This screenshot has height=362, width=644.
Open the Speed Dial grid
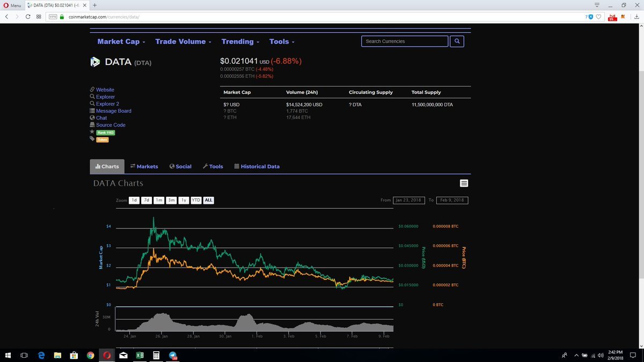(39, 17)
